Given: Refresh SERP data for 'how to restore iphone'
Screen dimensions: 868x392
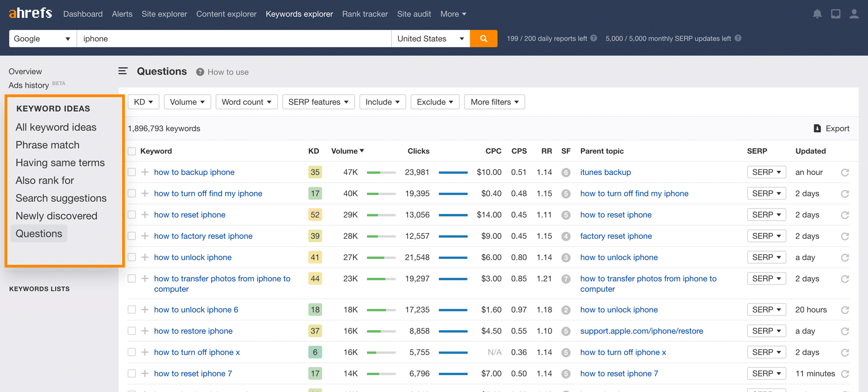Looking at the screenshot, I should [845, 331].
